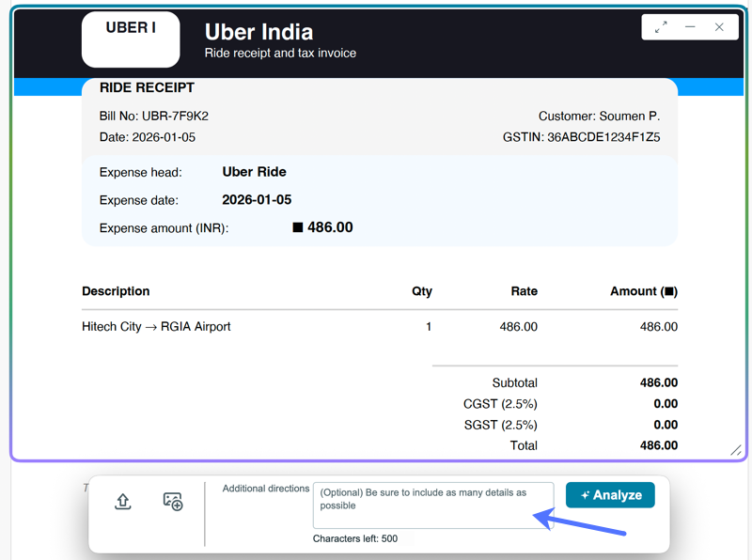Image resolution: width=752 pixels, height=560 pixels.
Task: Click the Expense head: label
Action: tap(140, 172)
